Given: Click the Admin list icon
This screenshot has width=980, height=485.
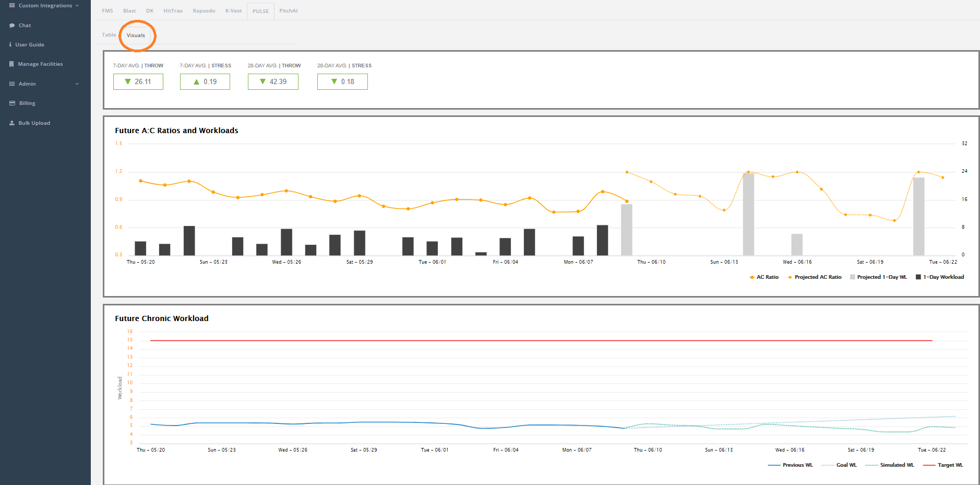Looking at the screenshot, I should 12,84.
